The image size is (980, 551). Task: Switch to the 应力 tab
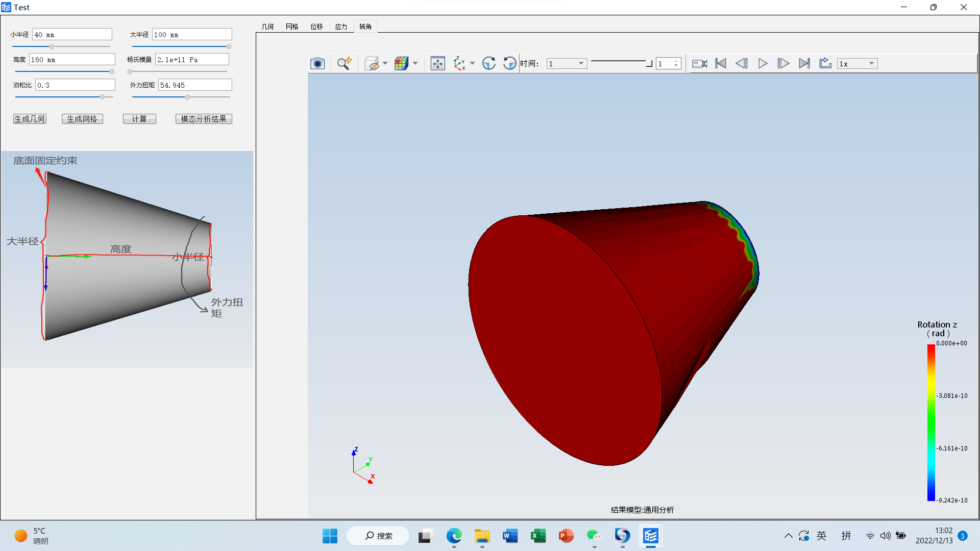pyautogui.click(x=341, y=27)
